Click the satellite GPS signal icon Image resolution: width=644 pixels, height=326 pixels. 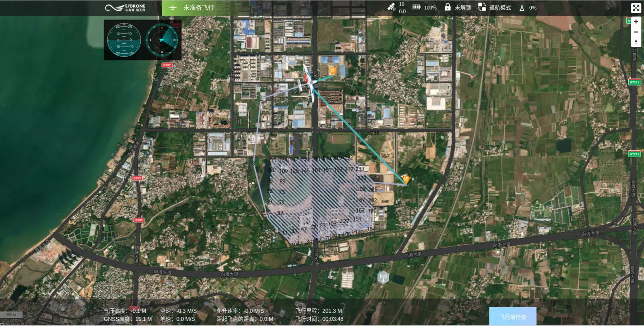point(391,7)
